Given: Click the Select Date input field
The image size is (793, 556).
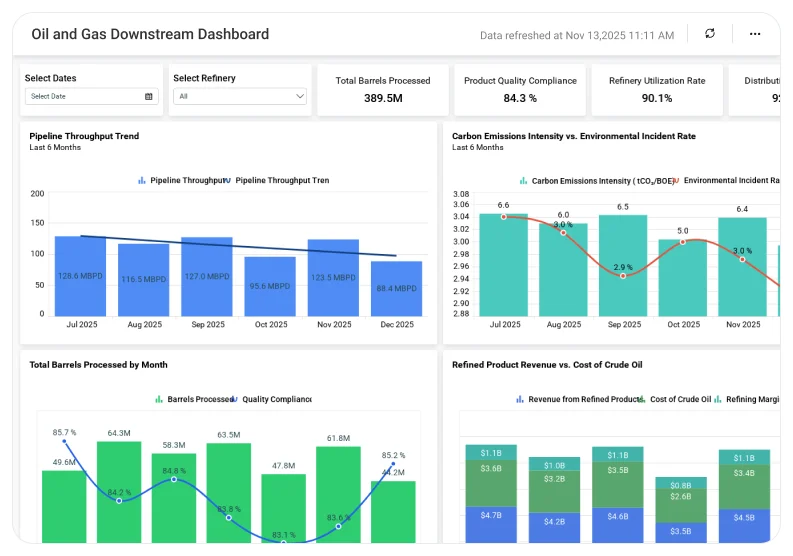Looking at the screenshot, I should click(x=92, y=96).
